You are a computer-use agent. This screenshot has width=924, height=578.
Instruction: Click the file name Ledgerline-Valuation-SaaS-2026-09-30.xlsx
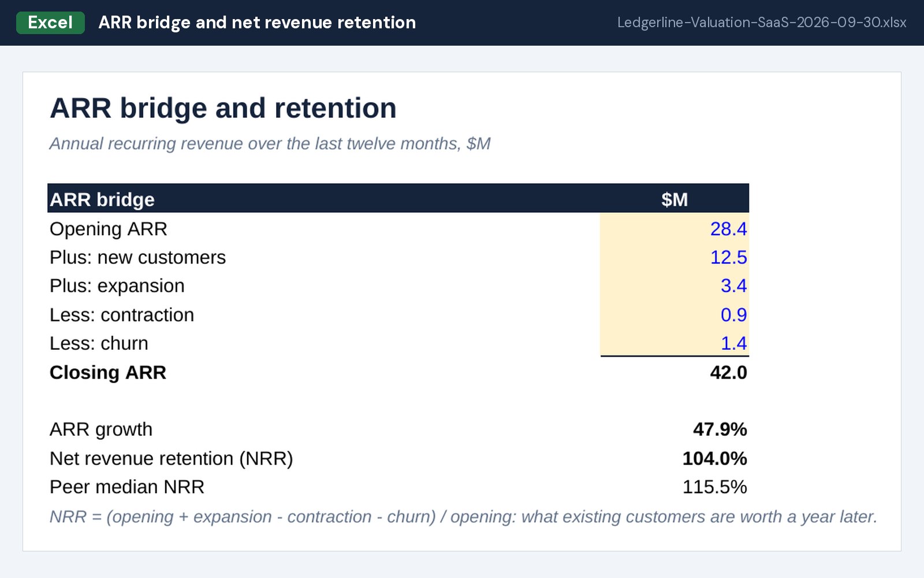(x=762, y=23)
